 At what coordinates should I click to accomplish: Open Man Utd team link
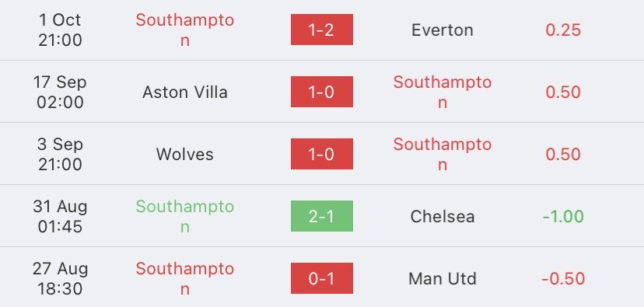click(x=443, y=279)
